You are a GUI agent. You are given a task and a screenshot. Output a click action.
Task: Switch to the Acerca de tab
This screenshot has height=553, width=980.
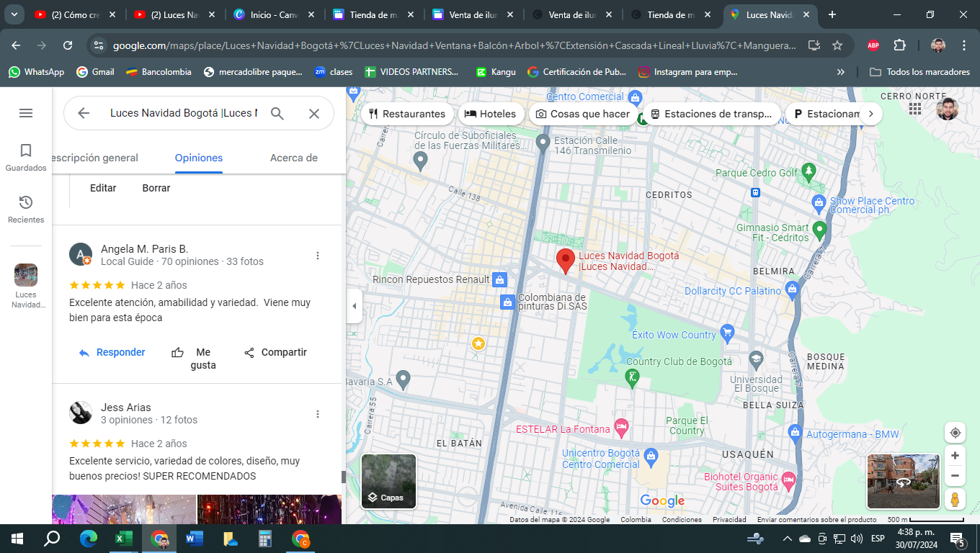[293, 158]
